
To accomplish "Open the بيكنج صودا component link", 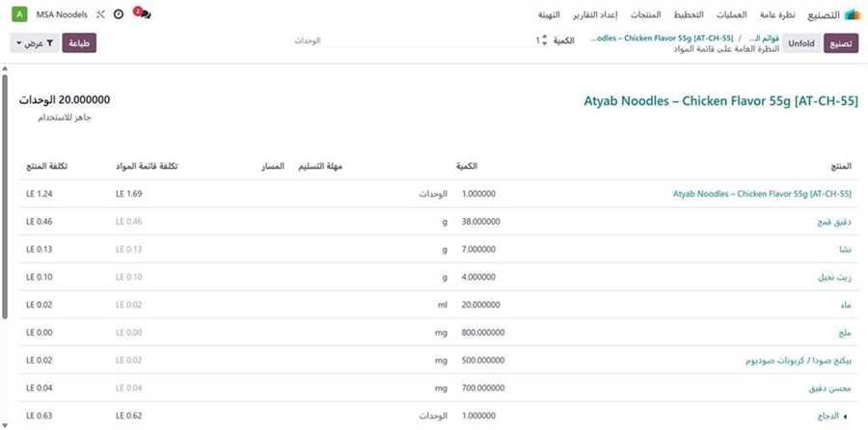I will coord(799,361).
